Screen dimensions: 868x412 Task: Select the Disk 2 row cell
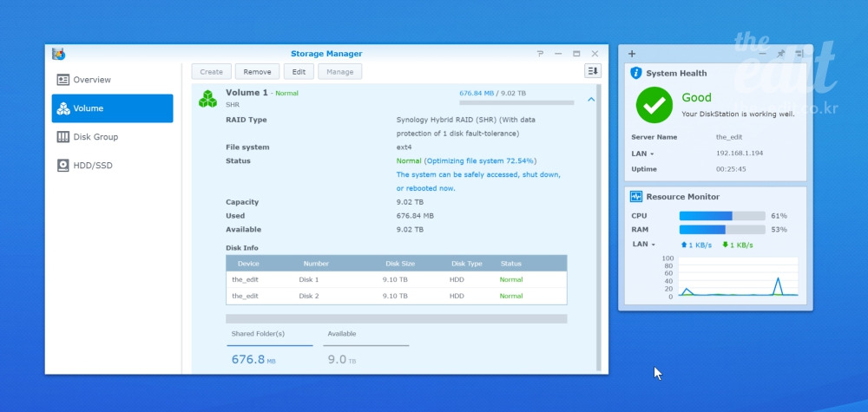309,296
